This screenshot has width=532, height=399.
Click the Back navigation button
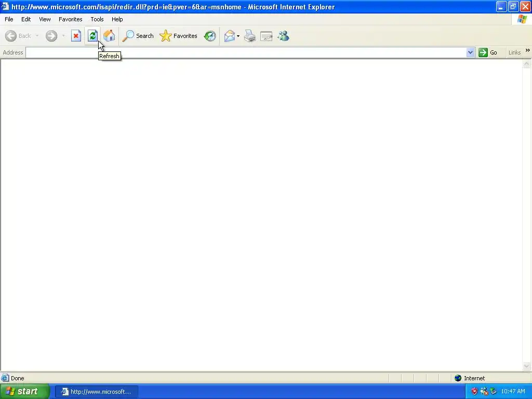18,36
